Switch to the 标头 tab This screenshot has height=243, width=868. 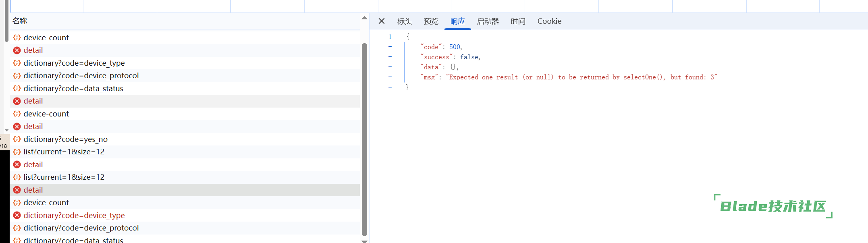click(404, 21)
